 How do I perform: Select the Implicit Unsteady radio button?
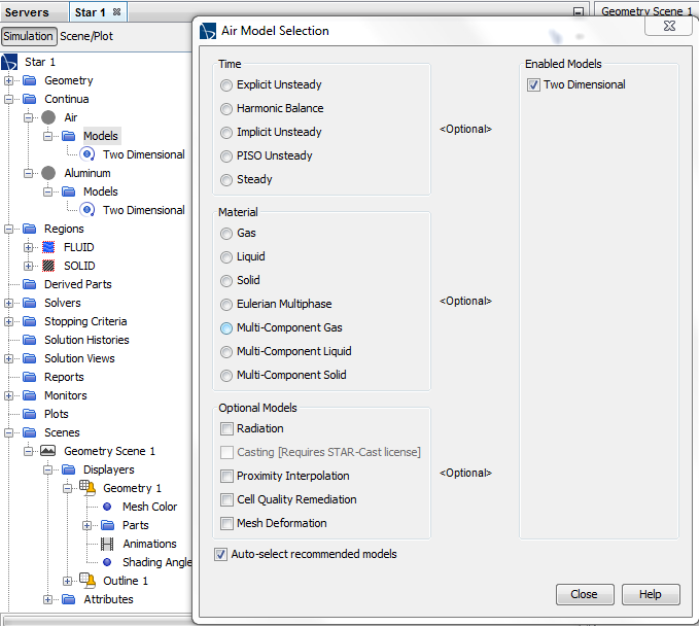[x=226, y=132]
